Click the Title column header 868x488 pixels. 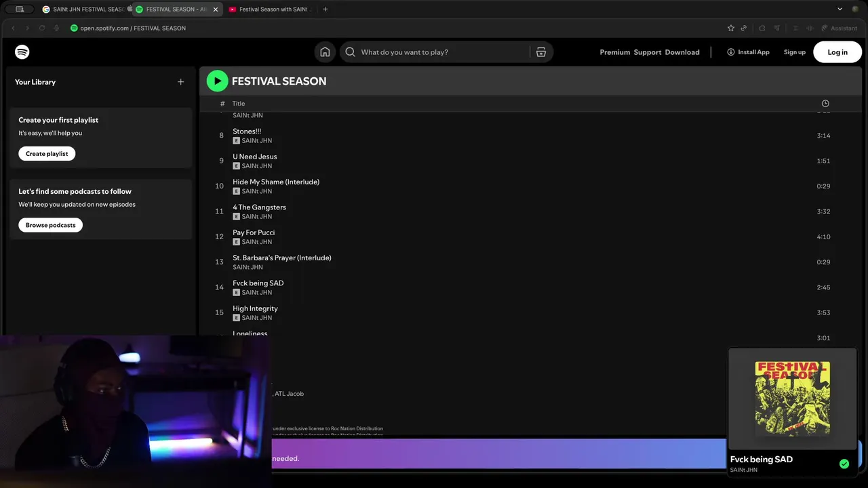pos(239,104)
